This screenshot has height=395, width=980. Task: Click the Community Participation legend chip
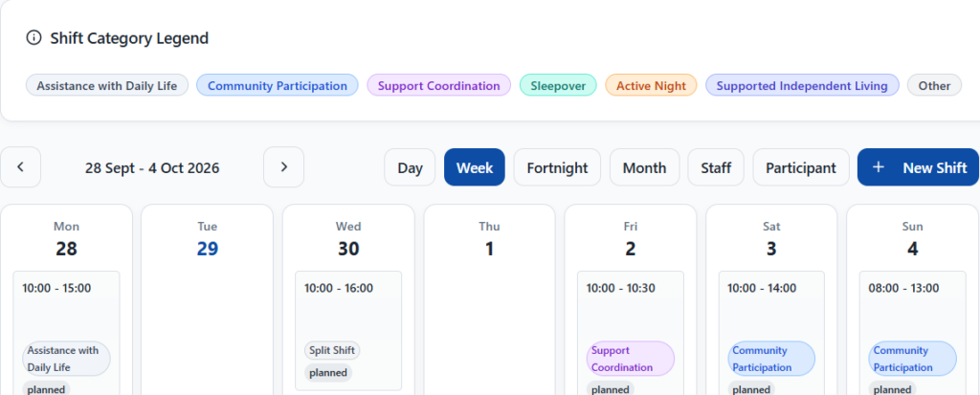coord(278,86)
